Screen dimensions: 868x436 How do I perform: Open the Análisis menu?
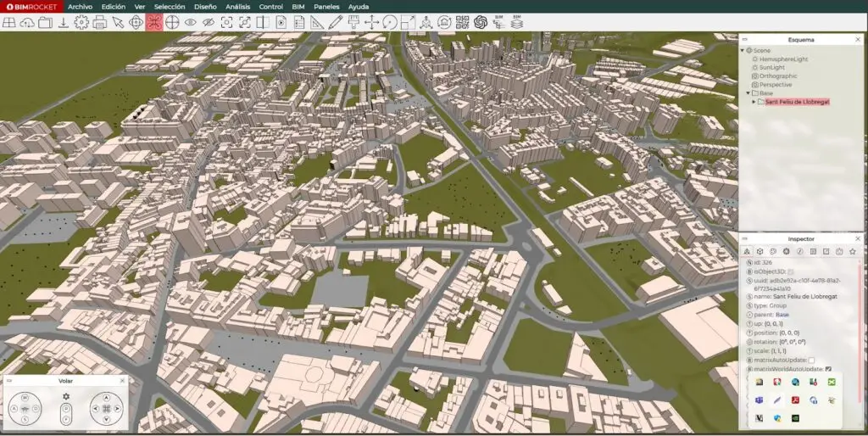237,6
